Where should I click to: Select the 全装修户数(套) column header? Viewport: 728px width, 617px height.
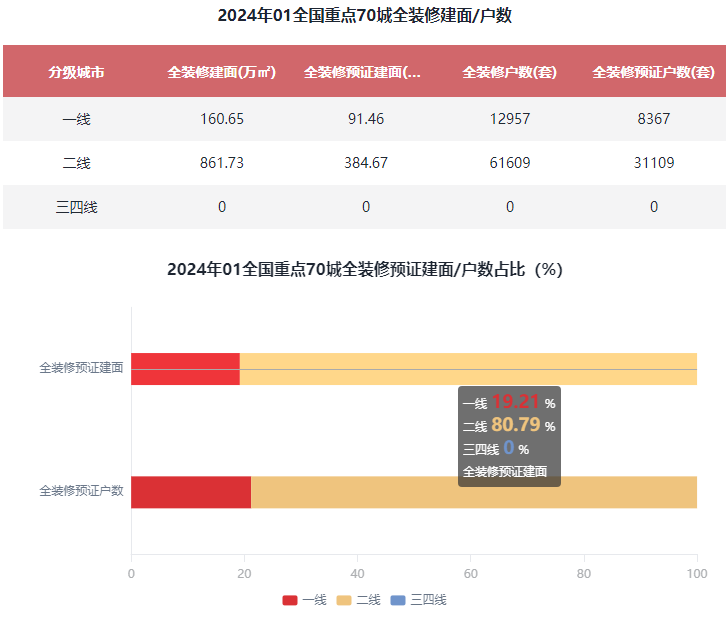509,72
